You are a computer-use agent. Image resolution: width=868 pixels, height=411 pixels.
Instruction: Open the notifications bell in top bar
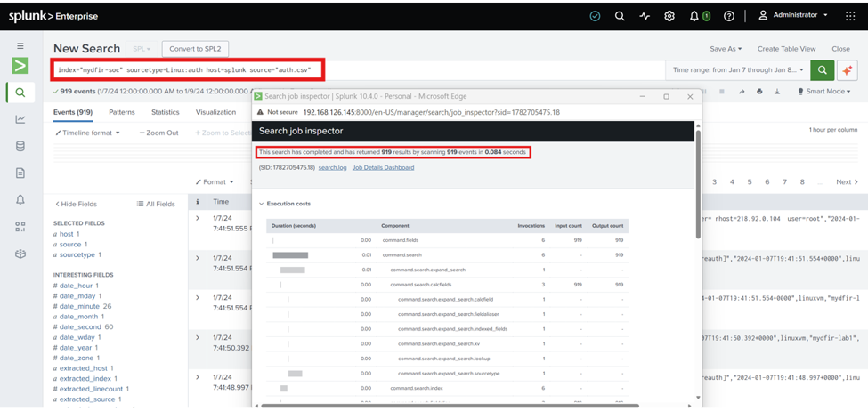click(x=694, y=16)
